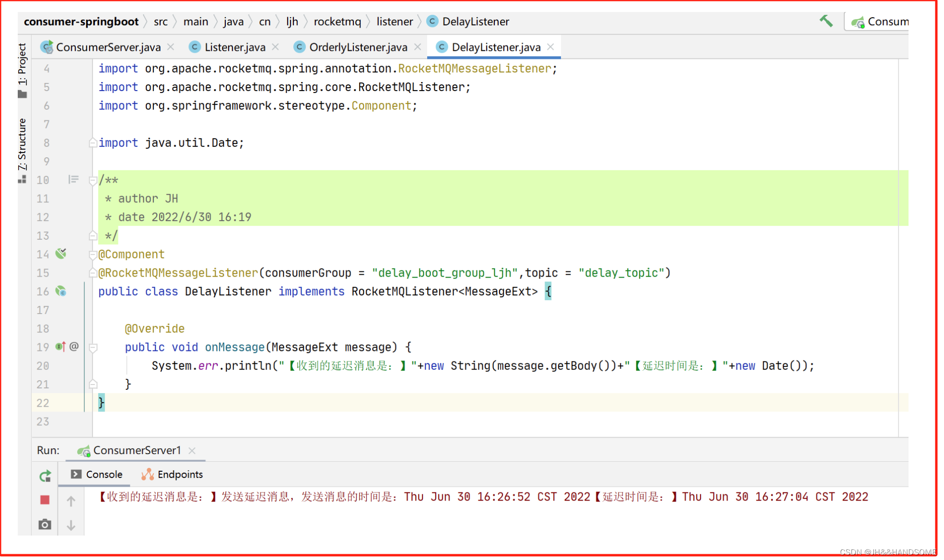Click cn in the breadcrumb path
The width and height of the screenshot is (944, 560).
point(265,22)
